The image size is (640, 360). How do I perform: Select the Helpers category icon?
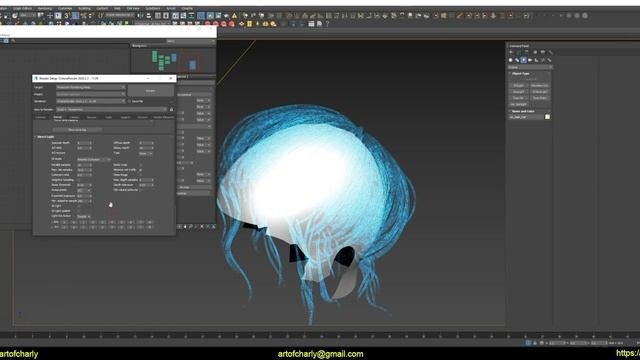coord(536,60)
